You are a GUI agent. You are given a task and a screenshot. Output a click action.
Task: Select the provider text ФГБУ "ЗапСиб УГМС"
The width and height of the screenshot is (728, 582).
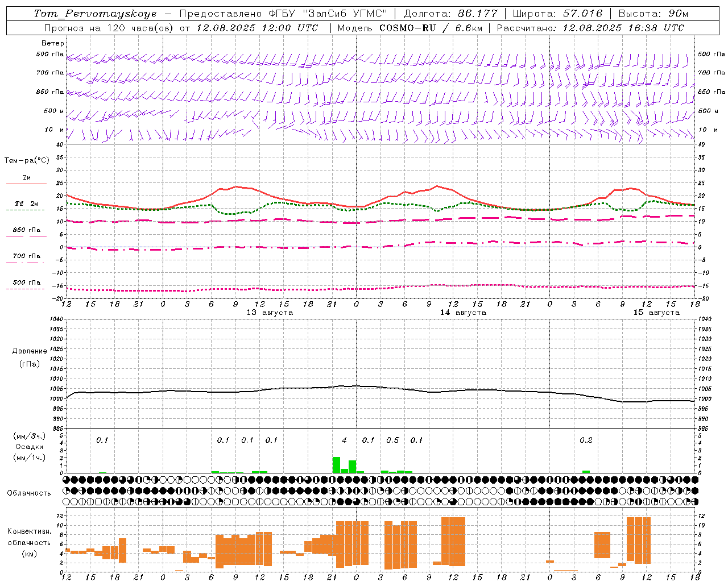(328, 14)
